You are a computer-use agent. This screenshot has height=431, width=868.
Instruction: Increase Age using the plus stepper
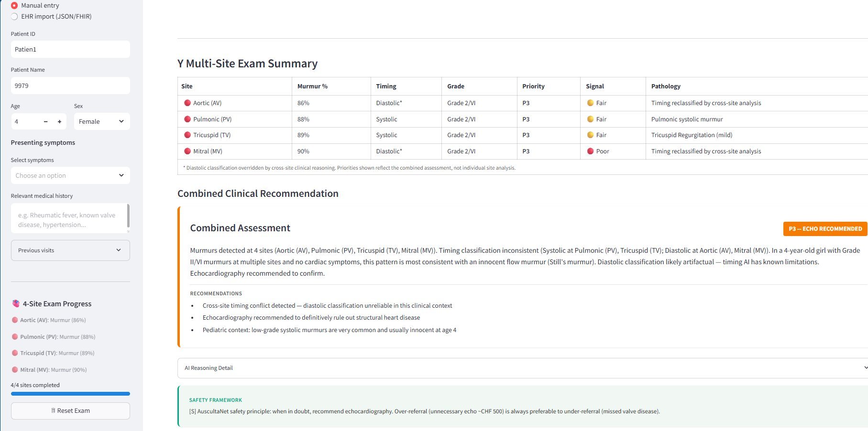tap(59, 121)
